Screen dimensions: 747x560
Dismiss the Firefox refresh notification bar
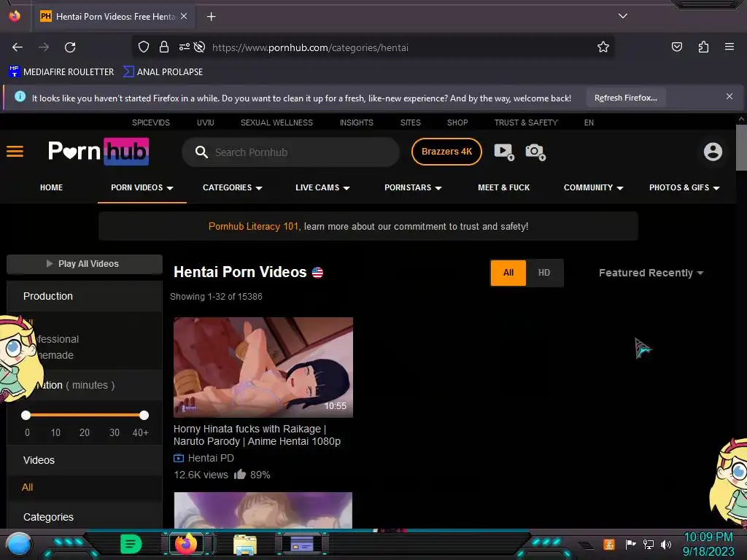click(x=729, y=97)
